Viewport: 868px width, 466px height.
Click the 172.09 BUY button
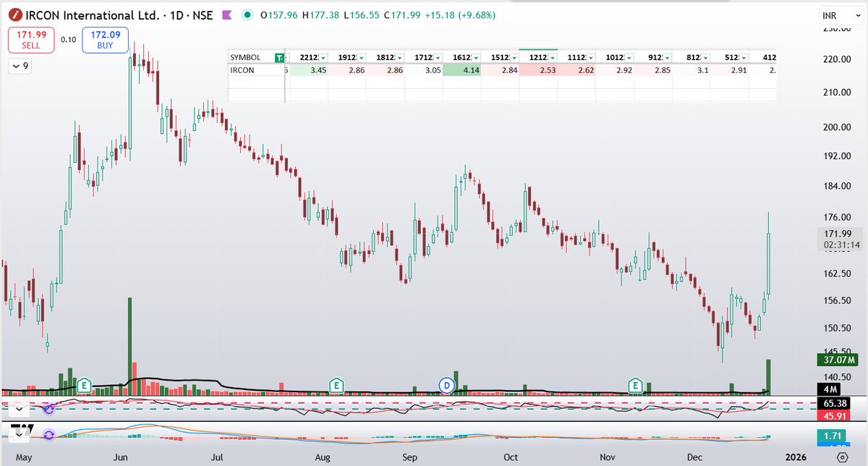click(x=106, y=39)
